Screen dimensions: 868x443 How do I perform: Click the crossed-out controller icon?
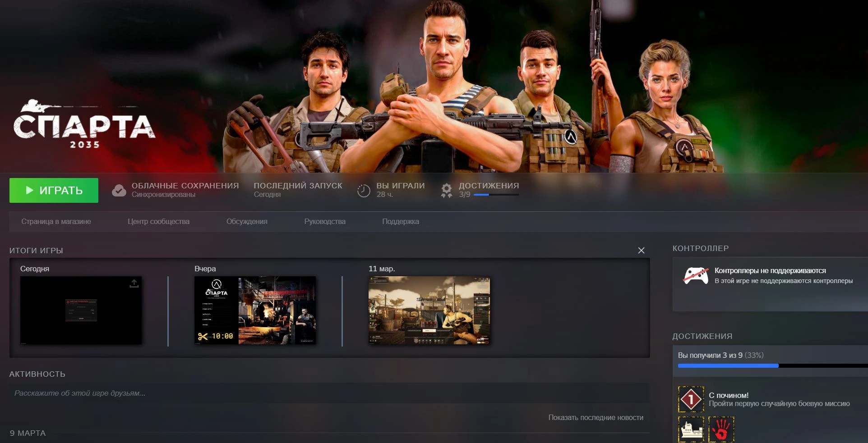coord(696,275)
